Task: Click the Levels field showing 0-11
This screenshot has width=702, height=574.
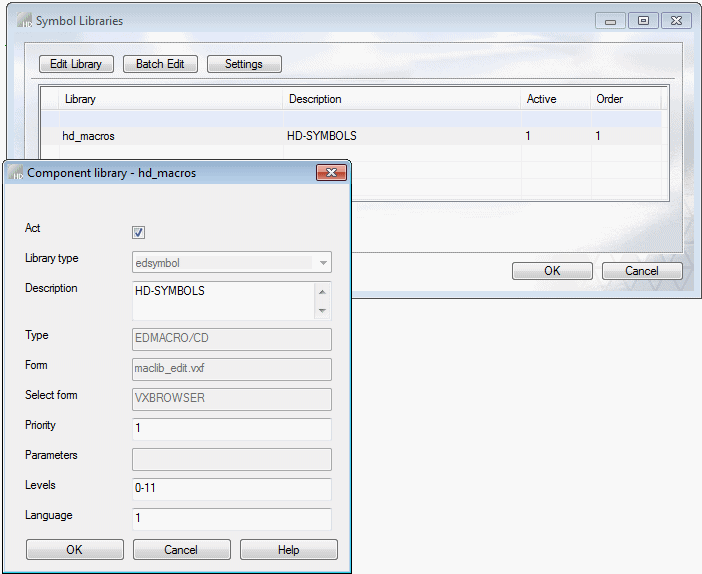Action: 231,489
